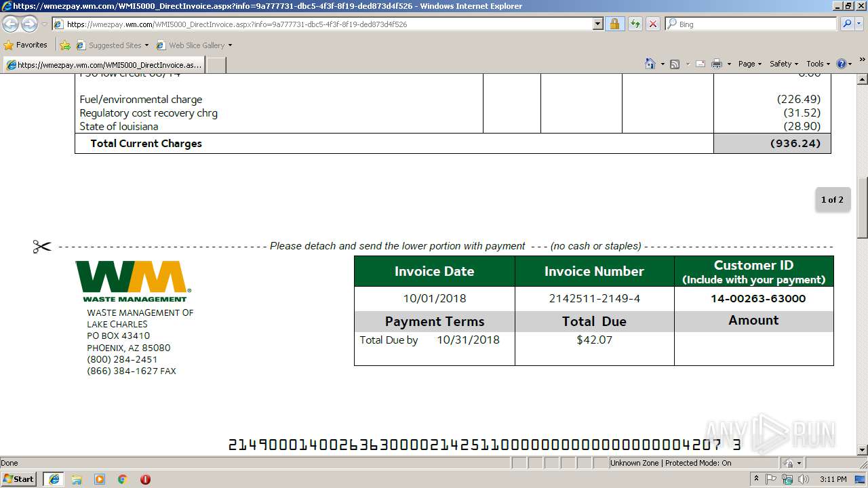This screenshot has width=868, height=488.
Task: Select phone number (800) 284-2451
Action: (x=122, y=359)
